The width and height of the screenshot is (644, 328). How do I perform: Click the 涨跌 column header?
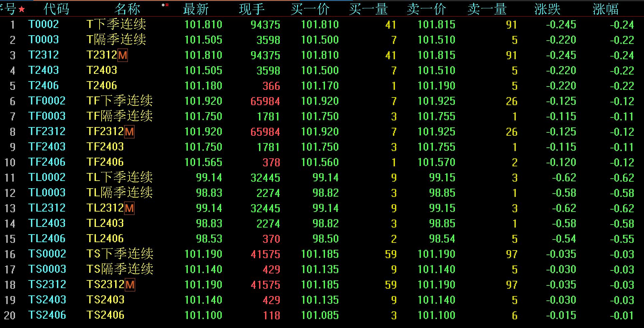point(547,9)
